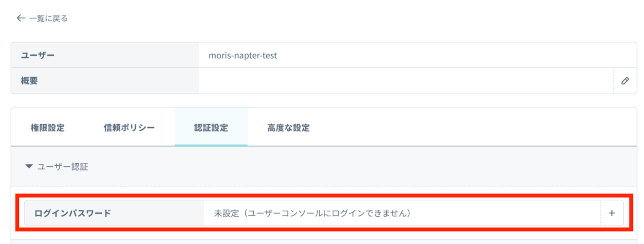Image resolution: width=644 pixels, height=244 pixels.
Task: Click the 概要 field label
Action: click(x=29, y=81)
